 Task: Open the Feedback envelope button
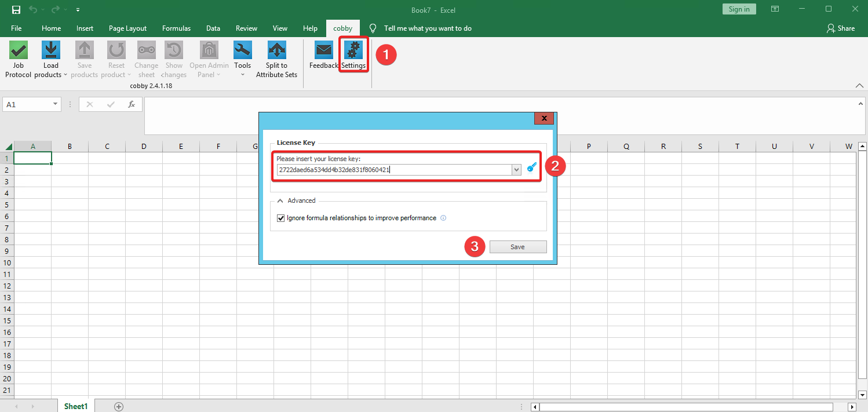coord(323,50)
